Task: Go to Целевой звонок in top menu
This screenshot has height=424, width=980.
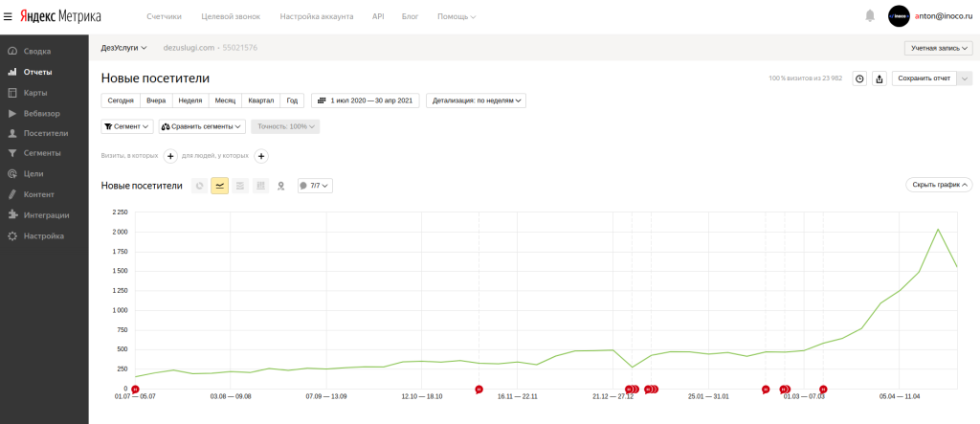Action: (232, 17)
